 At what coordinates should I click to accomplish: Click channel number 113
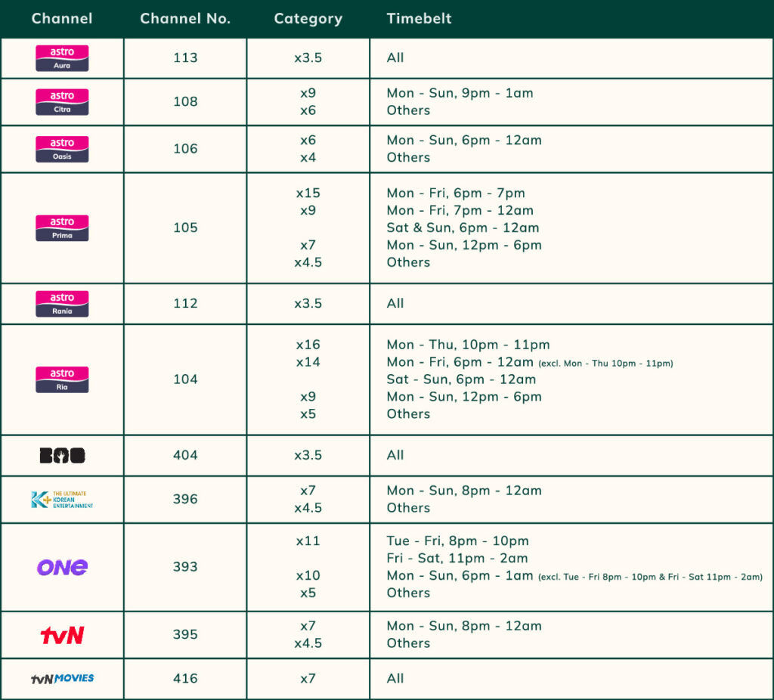click(x=185, y=57)
